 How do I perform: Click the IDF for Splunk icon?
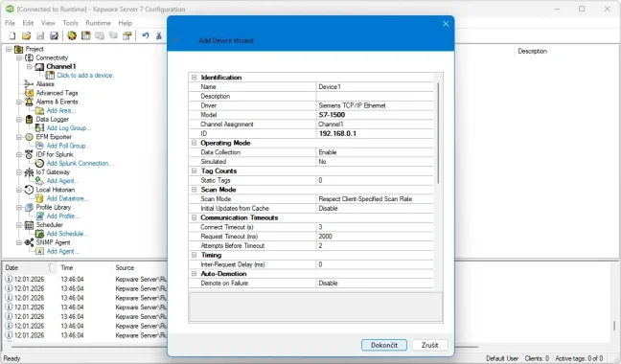[x=29, y=154]
